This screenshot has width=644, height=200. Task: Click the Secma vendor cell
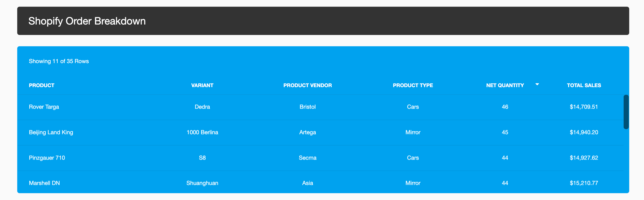(x=307, y=158)
